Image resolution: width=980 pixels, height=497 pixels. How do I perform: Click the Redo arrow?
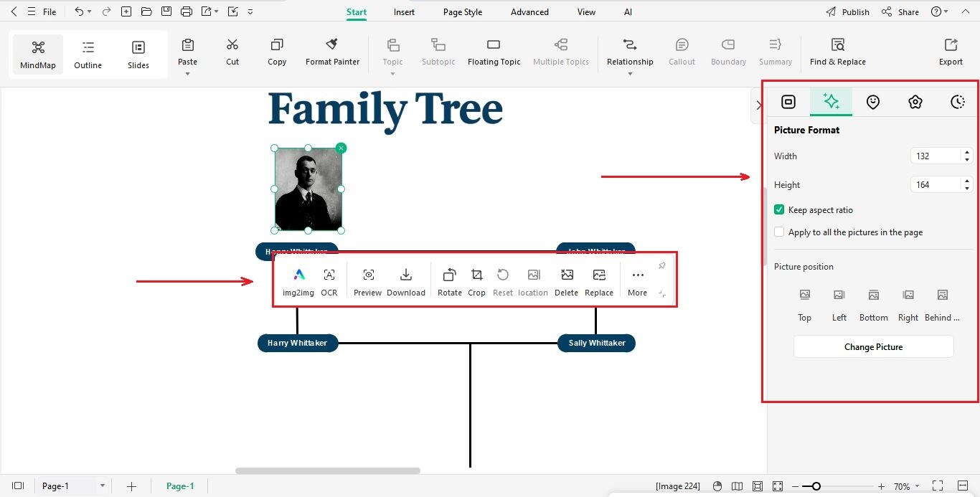coord(107,11)
